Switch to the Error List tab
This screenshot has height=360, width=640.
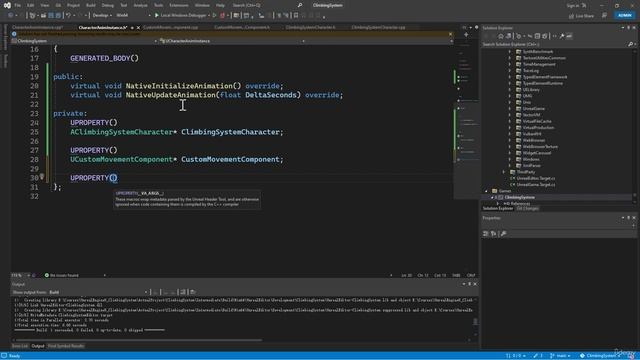tap(20, 346)
